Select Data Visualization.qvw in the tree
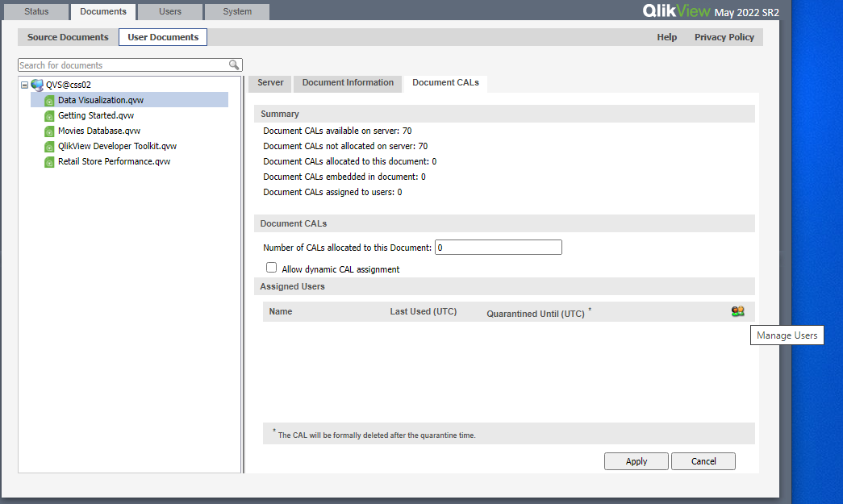Screen dimensions: 843x504 [101, 100]
